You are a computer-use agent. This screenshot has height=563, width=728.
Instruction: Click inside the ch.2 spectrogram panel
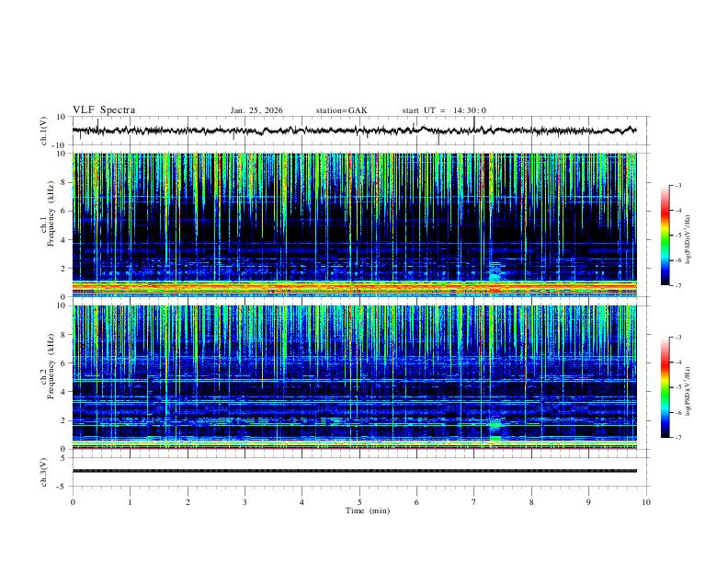pyautogui.click(x=354, y=377)
